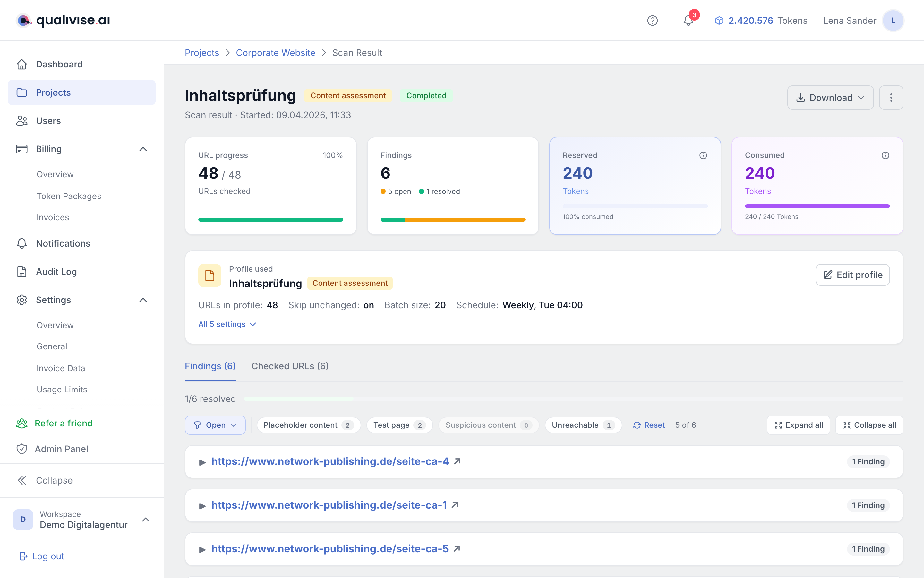Open the Open status filter dropdown
This screenshot has height=578, width=924.
click(215, 425)
